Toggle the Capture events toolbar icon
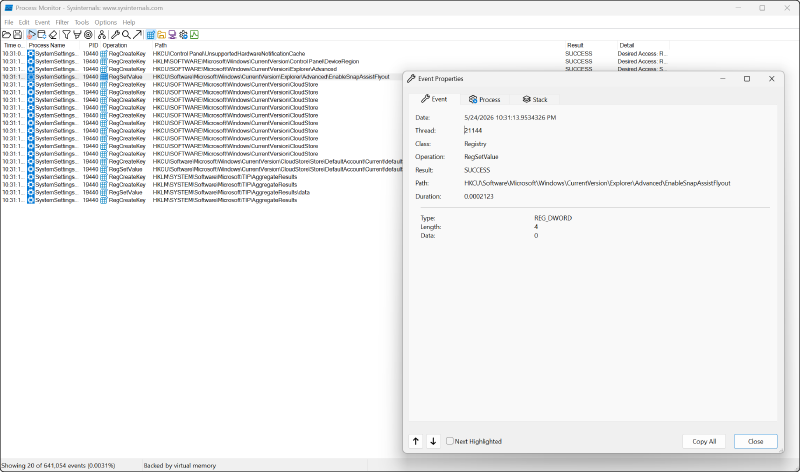 [31, 35]
